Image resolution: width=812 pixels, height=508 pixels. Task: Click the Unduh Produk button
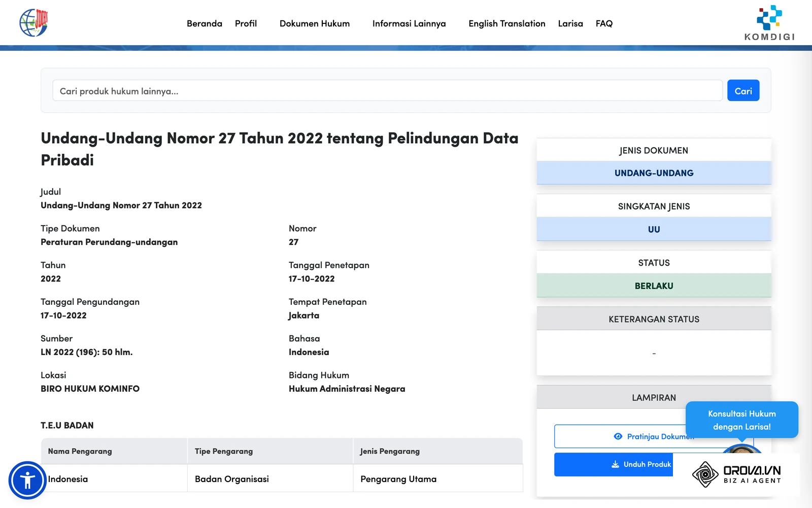[614, 464]
